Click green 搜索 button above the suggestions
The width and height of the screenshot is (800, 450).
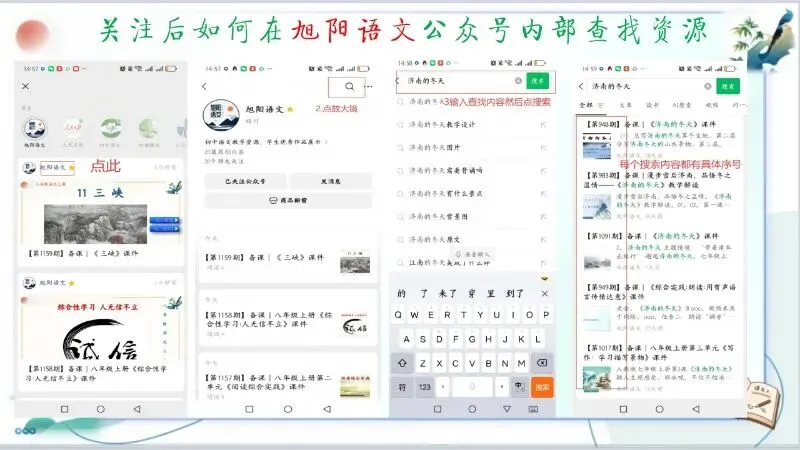[x=538, y=81]
